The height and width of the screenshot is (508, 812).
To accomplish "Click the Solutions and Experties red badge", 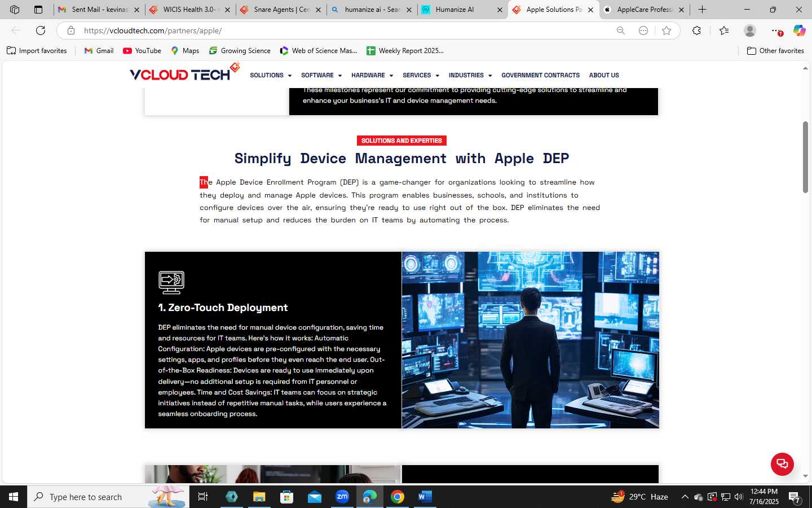I will pyautogui.click(x=401, y=141).
